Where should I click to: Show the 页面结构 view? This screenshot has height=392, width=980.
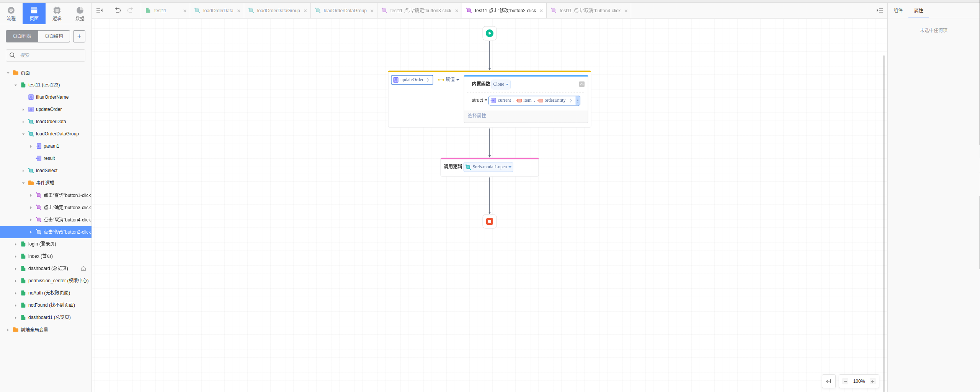click(54, 36)
